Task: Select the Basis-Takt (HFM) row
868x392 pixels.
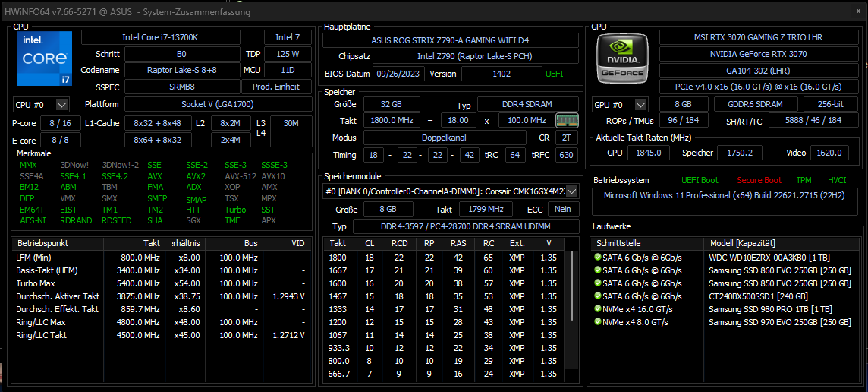Action: tap(161, 270)
